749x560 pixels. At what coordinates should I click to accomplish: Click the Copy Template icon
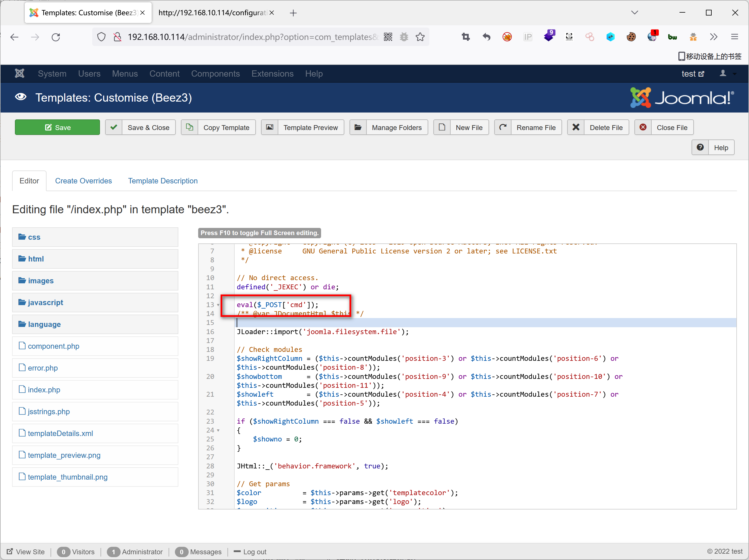click(190, 127)
